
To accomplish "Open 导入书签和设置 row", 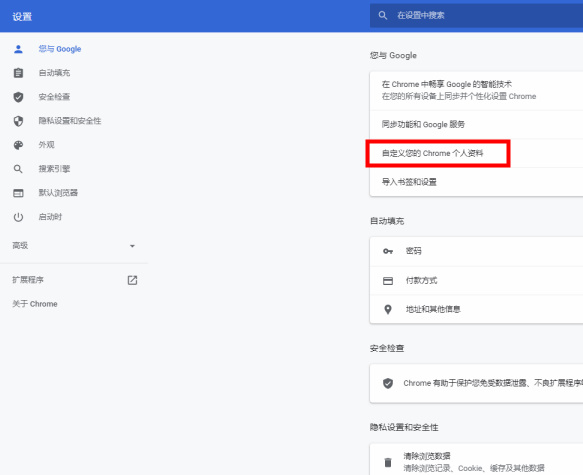I will pyautogui.click(x=476, y=182).
